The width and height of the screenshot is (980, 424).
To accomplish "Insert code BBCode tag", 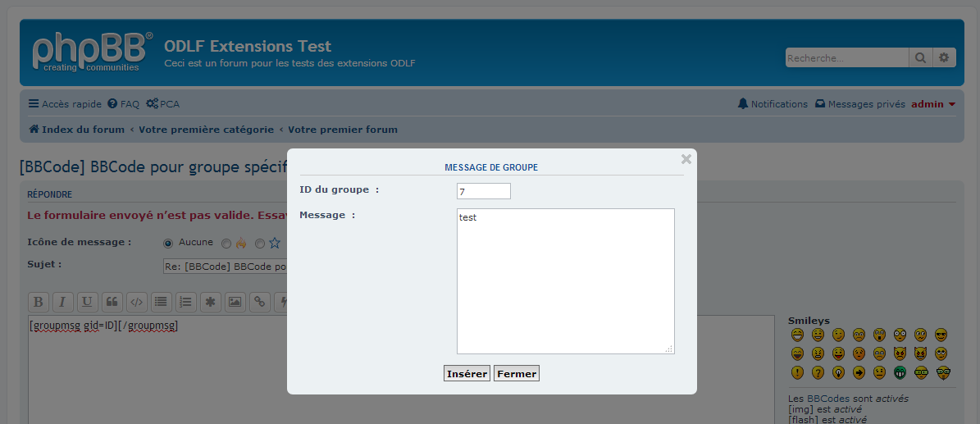I will 136,302.
